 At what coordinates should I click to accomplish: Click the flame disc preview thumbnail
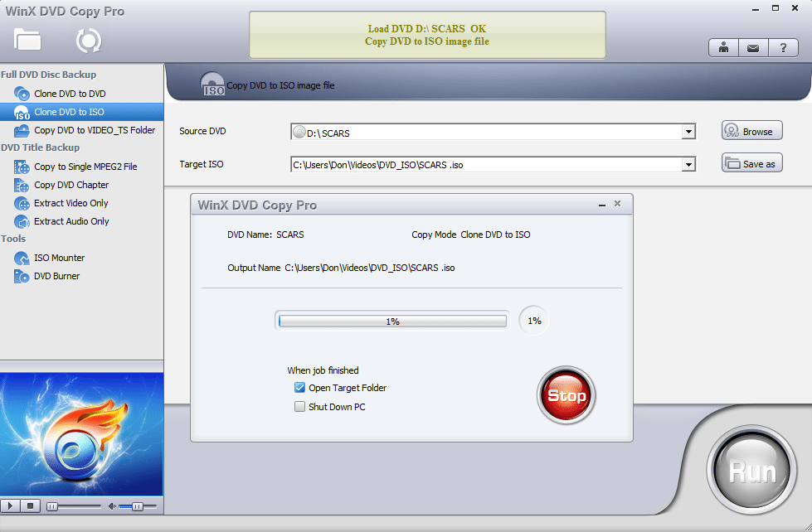click(81, 433)
